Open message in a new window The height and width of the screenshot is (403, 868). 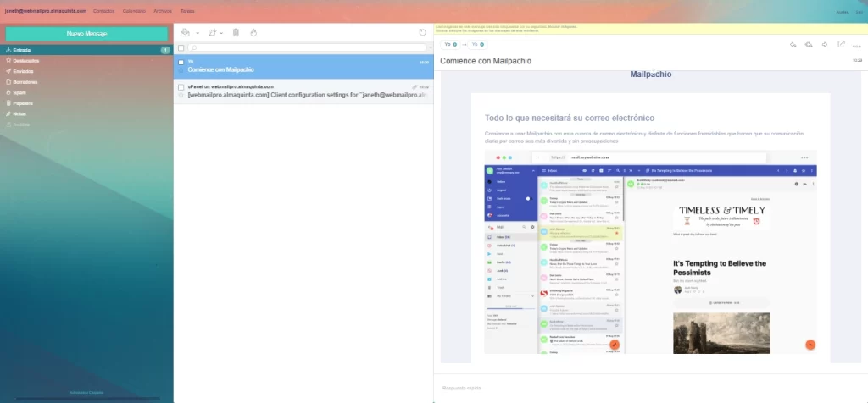point(842,45)
